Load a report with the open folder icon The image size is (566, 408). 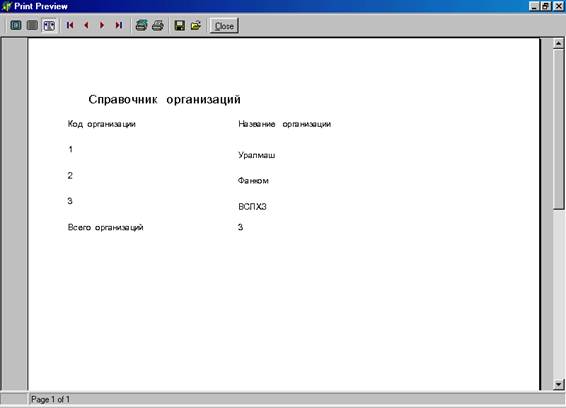click(x=196, y=25)
